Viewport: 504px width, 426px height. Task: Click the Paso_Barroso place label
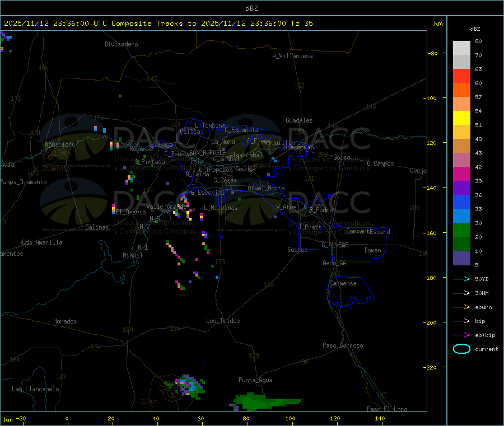tap(343, 345)
